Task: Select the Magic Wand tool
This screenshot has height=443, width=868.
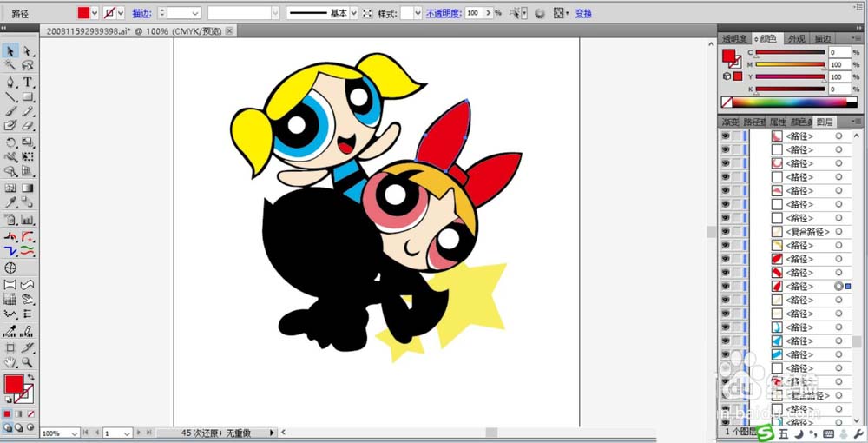Action: pyautogui.click(x=10, y=65)
